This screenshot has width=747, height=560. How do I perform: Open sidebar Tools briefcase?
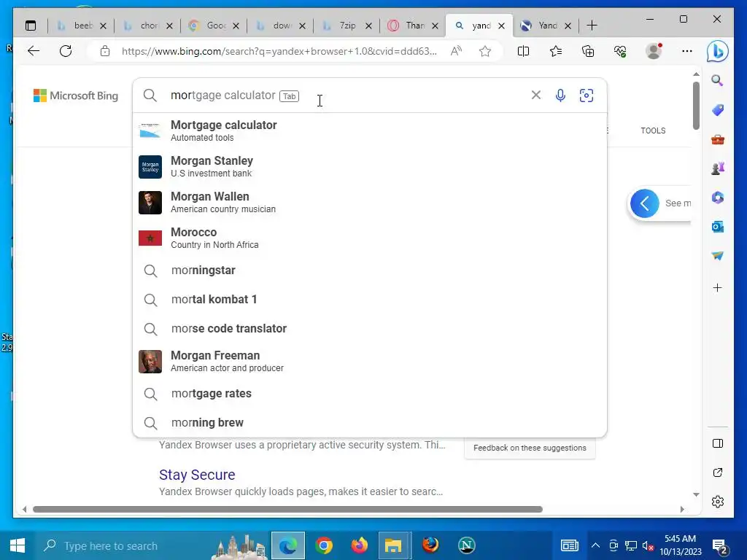pos(718,139)
